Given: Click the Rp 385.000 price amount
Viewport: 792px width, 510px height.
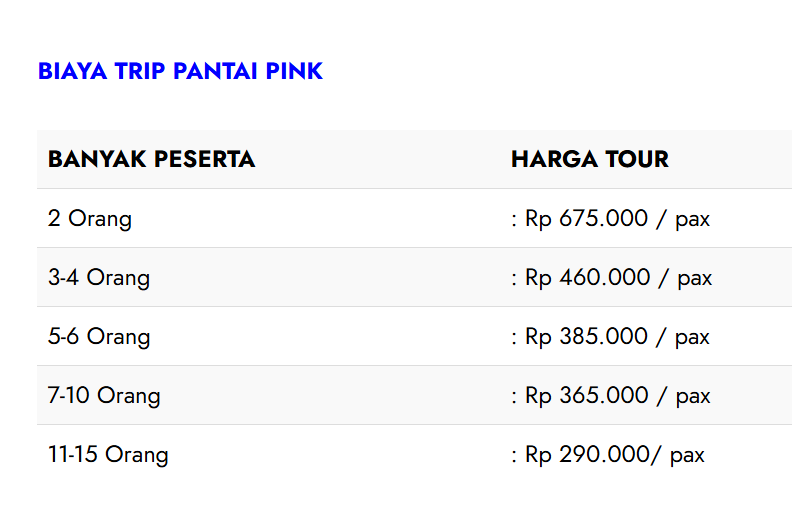Looking at the screenshot, I should pyautogui.click(x=587, y=336).
